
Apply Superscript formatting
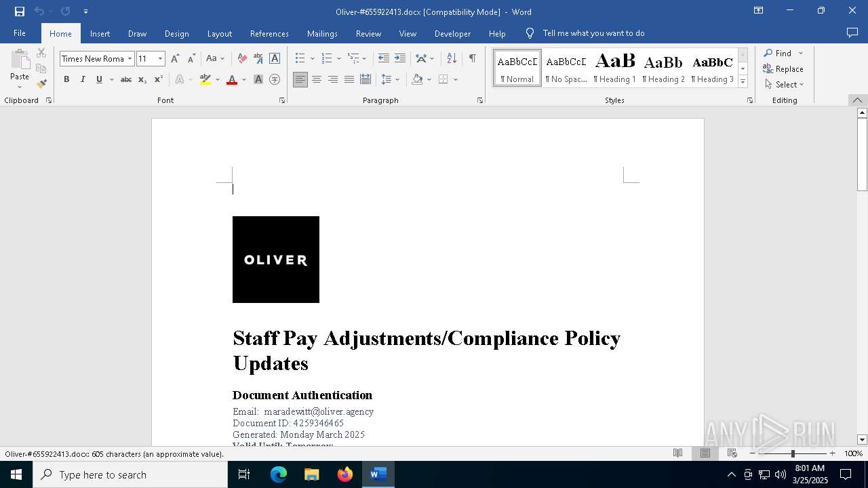point(159,79)
